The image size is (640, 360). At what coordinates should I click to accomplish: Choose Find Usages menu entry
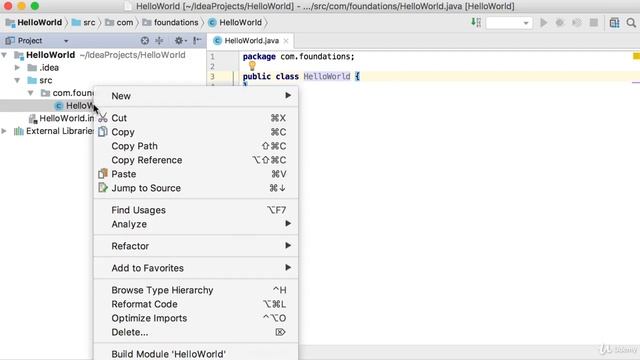tap(196, 210)
